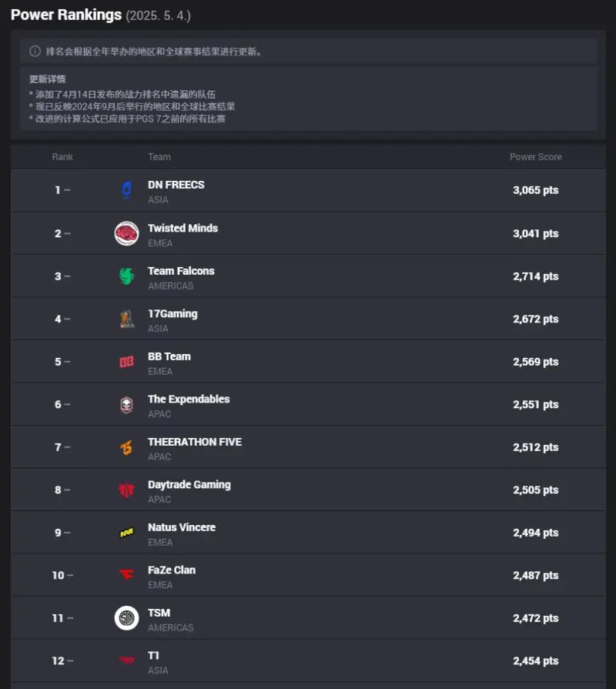The width and height of the screenshot is (616, 689).
Task: Click the Team column header
Action: [x=159, y=157]
